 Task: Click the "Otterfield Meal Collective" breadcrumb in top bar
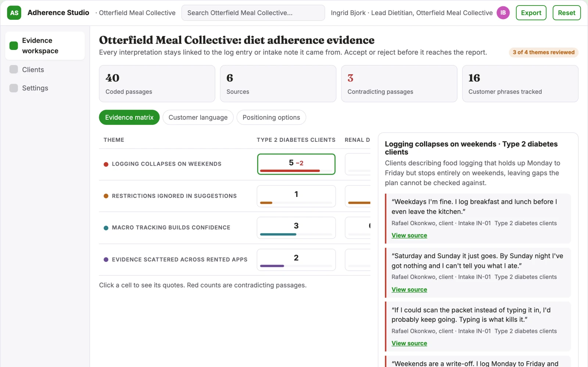[x=137, y=13]
